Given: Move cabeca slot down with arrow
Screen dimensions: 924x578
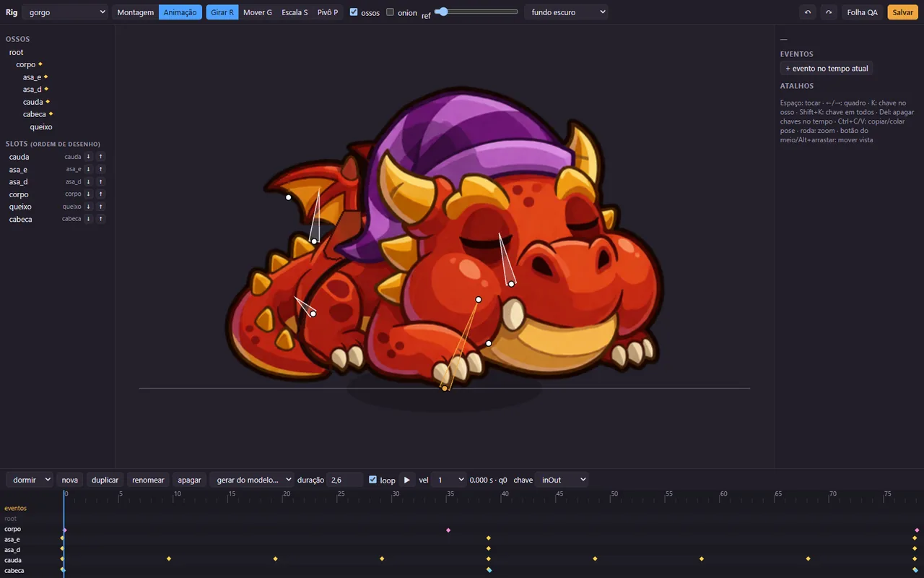Looking at the screenshot, I should 88,219.
